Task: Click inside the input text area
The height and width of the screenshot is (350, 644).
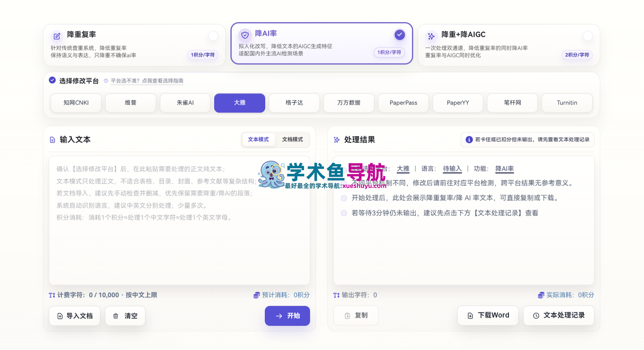Action: point(179,220)
